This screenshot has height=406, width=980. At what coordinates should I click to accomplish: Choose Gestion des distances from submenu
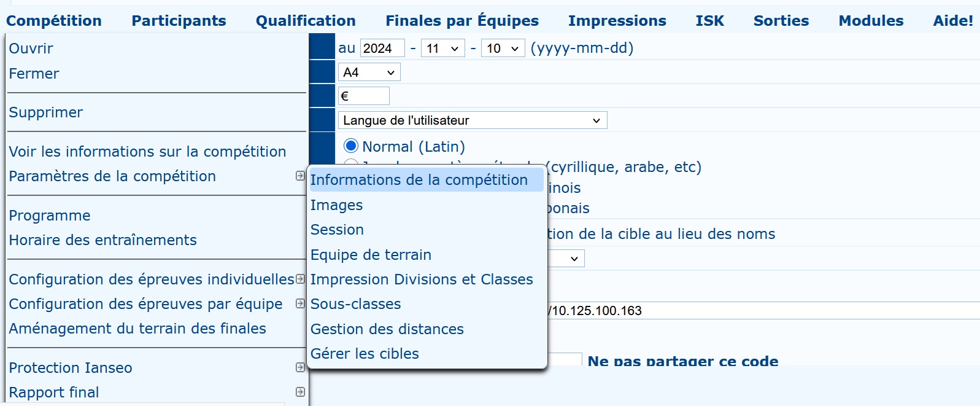click(387, 329)
